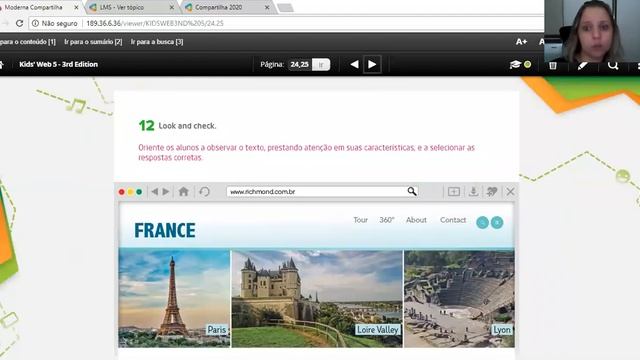Image resolution: width=640 pixels, height=360 pixels.
Task: Click the download icon in mock browser
Action: [473, 191]
